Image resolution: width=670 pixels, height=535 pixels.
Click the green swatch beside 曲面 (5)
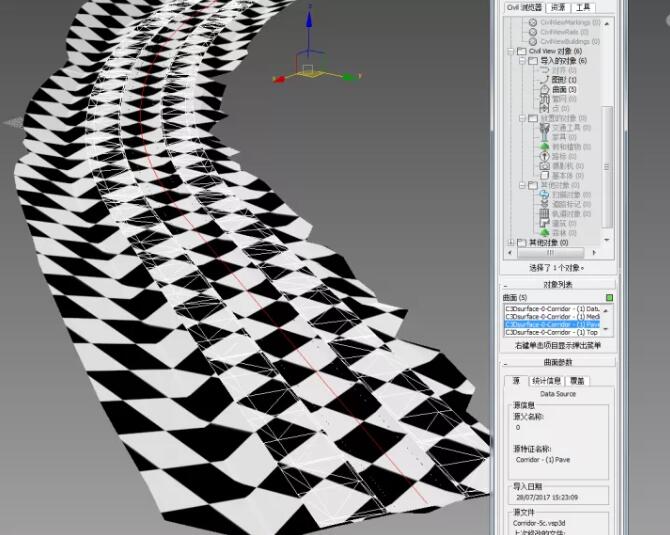point(610,297)
